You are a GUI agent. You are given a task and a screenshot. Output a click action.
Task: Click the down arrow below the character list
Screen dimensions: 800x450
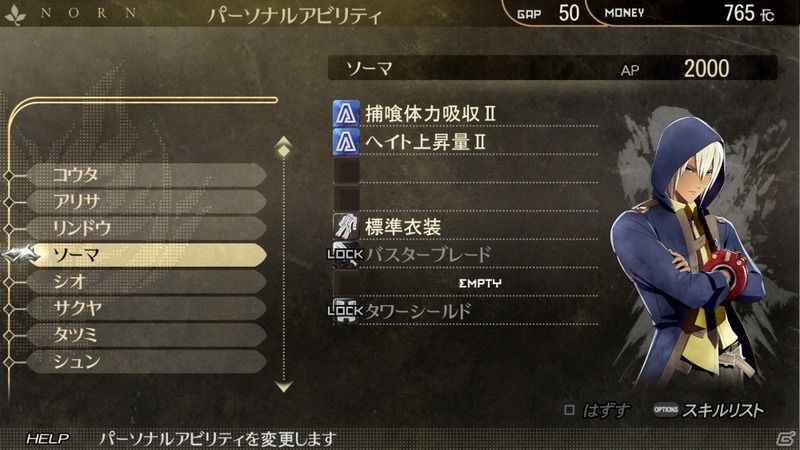point(283,386)
